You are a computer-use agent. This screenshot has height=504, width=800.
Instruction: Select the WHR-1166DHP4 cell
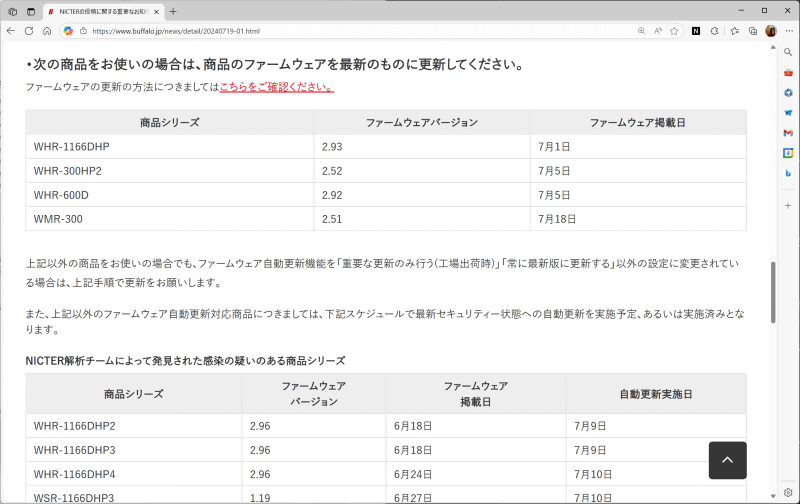(x=134, y=474)
